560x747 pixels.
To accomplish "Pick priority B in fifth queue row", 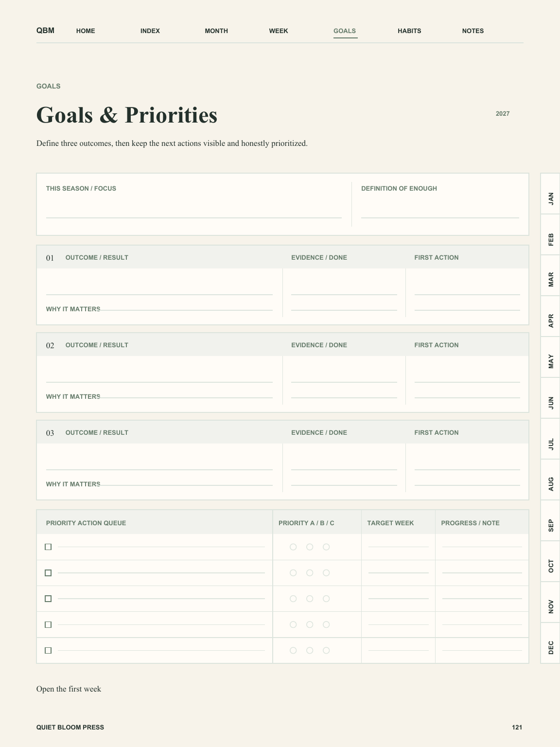I will pos(310,650).
